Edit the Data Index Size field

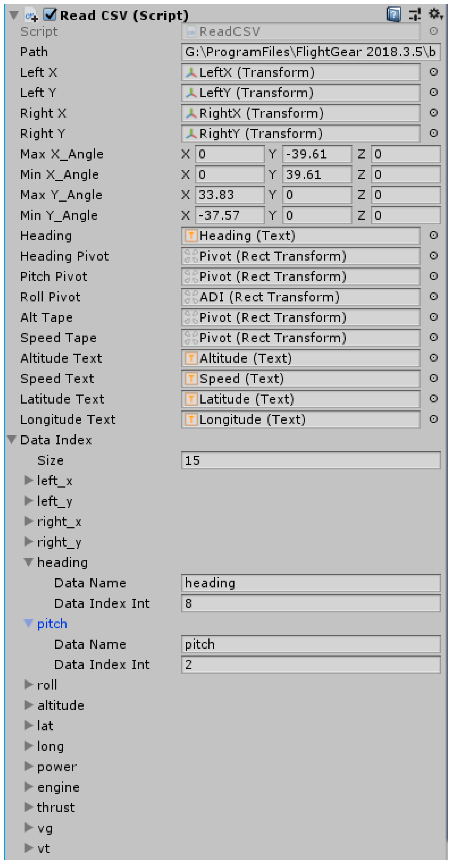pos(310,460)
